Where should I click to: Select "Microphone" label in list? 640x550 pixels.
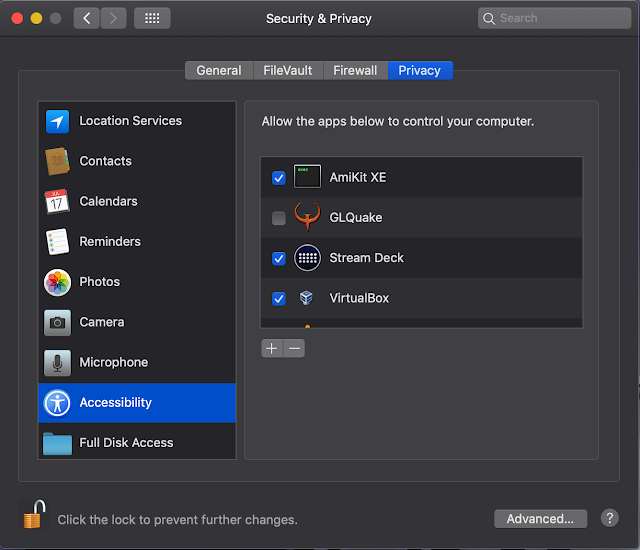(113, 362)
